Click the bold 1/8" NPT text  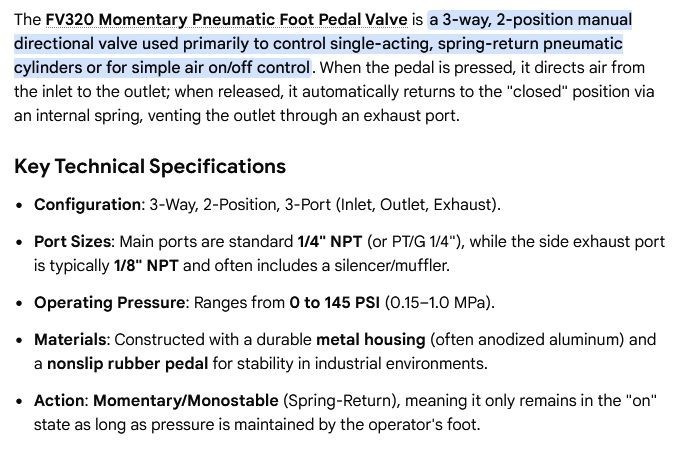(146, 266)
